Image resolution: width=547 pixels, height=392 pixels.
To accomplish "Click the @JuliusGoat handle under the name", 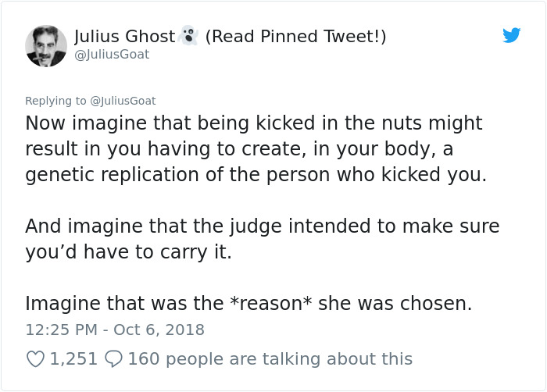I will [x=112, y=55].
